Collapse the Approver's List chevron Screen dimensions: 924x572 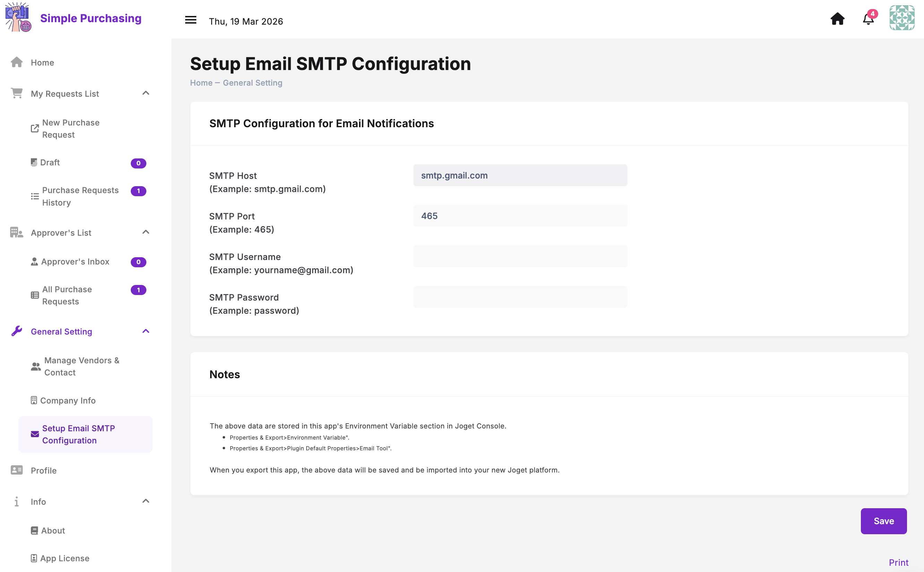[146, 232]
